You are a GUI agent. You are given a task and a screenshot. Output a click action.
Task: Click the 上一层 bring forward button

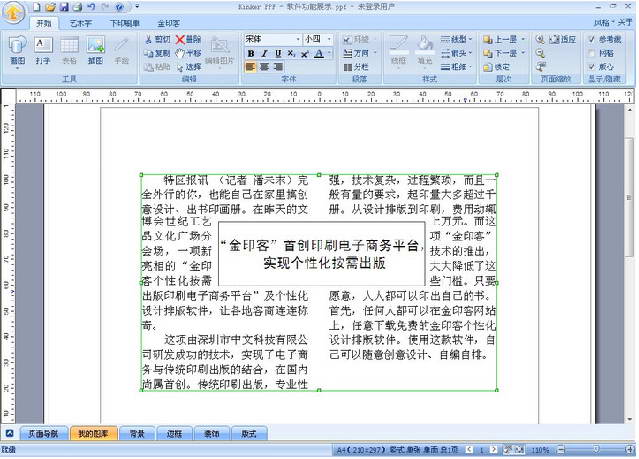(x=504, y=39)
